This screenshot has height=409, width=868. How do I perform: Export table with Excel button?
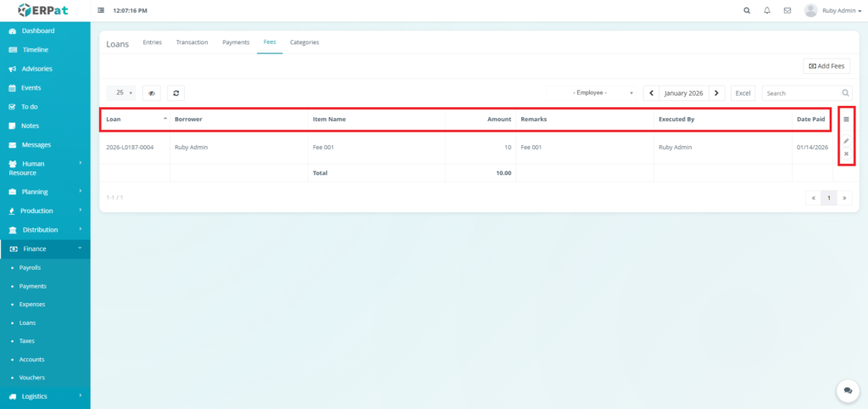pos(743,93)
